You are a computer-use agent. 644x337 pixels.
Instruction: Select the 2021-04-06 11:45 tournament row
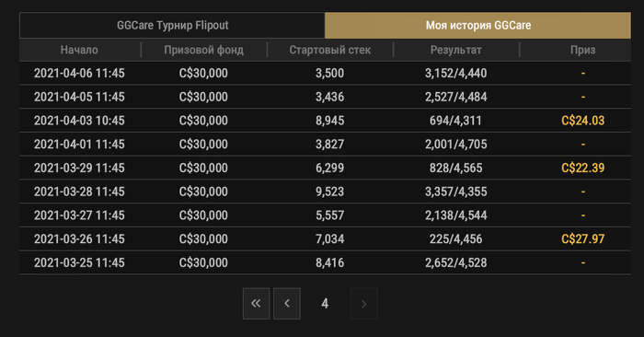coord(325,73)
